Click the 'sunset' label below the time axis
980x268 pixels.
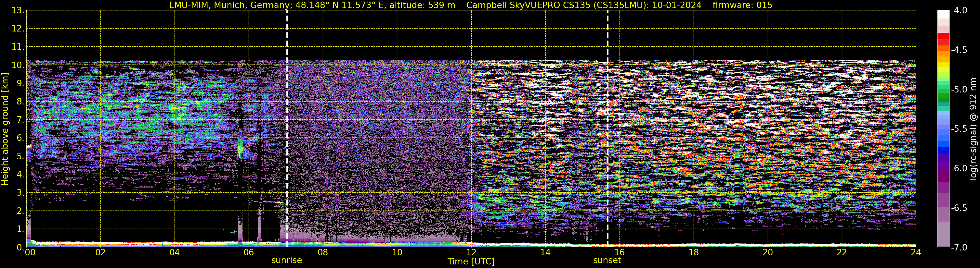607,261
